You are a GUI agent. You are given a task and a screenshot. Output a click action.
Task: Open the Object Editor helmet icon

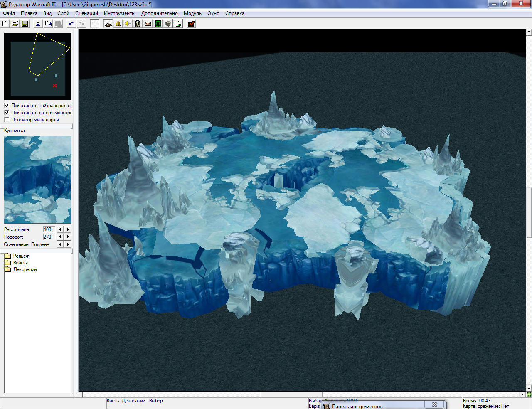click(138, 24)
